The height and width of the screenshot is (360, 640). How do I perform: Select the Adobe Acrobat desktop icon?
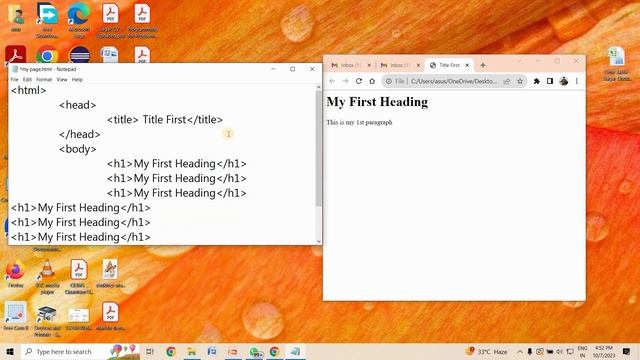16,55
